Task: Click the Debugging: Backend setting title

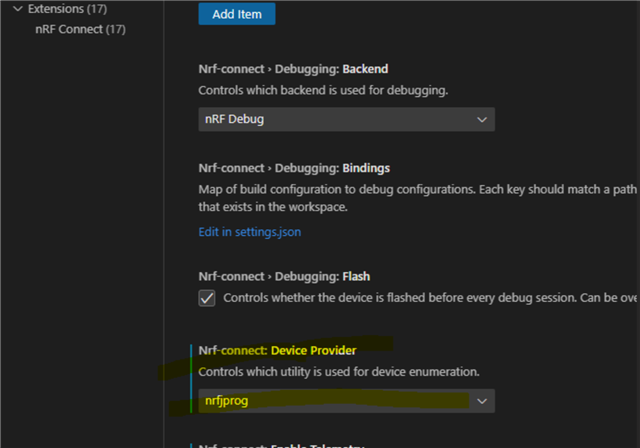Action: pyautogui.click(x=293, y=69)
